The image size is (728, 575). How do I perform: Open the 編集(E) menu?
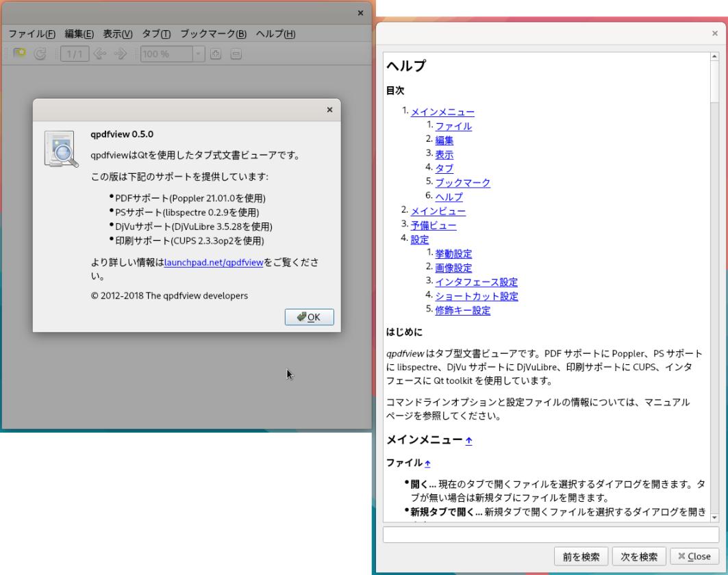[79, 34]
